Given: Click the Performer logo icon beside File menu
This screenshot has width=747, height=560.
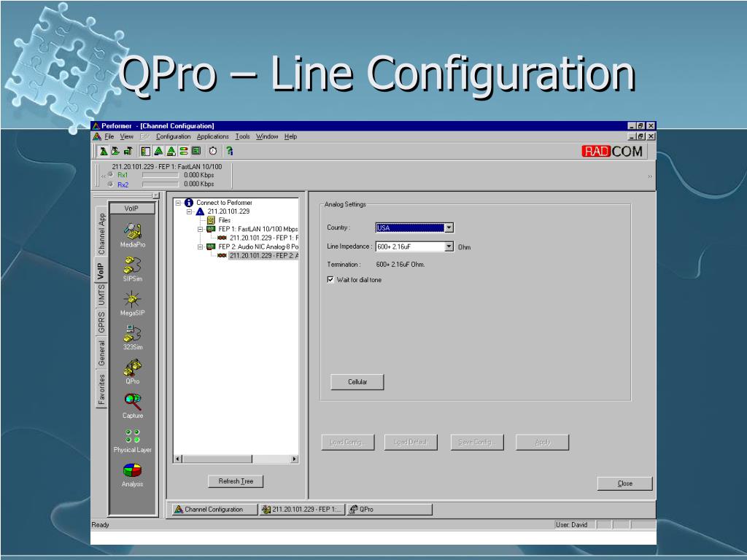Looking at the screenshot, I should (x=97, y=136).
